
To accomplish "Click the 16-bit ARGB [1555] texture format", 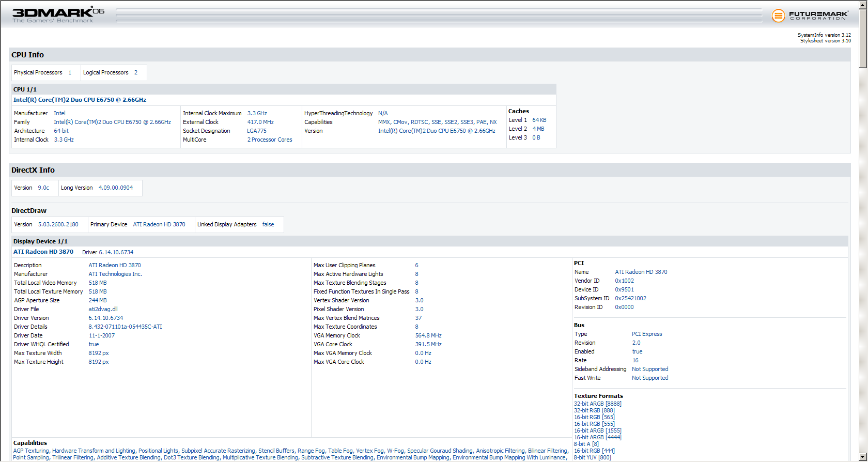I will click(x=598, y=430).
